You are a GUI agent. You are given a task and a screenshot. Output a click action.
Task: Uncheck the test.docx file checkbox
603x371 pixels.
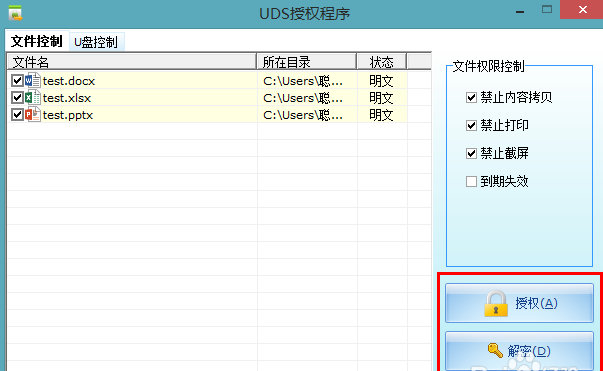click(x=17, y=81)
